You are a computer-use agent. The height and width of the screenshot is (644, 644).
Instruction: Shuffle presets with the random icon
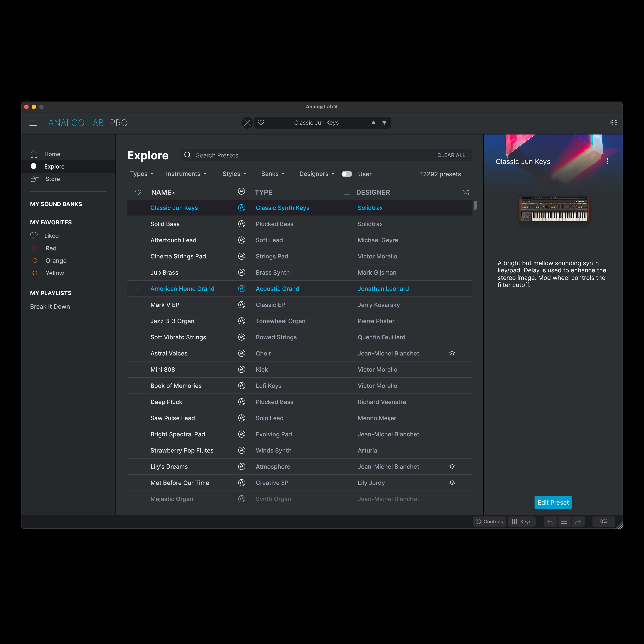click(466, 192)
